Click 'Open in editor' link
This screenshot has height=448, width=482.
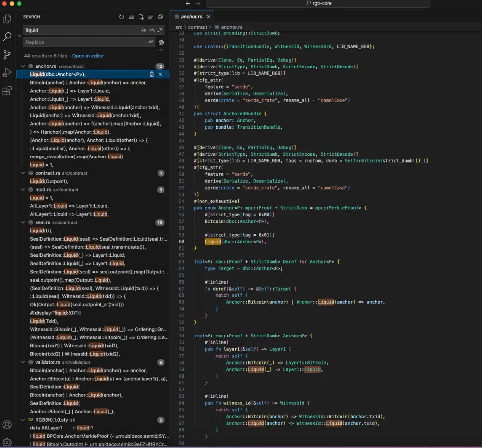pos(88,56)
